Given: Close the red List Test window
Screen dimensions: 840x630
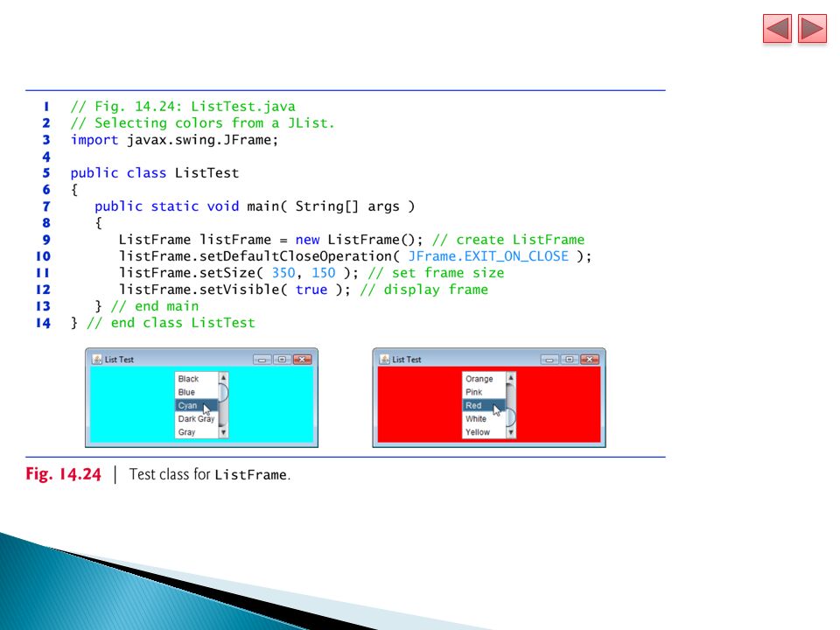Looking at the screenshot, I should point(589,360).
